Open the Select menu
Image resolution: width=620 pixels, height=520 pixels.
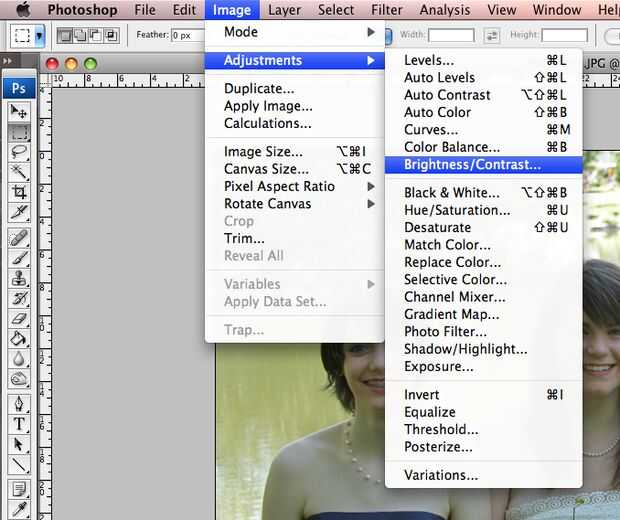(336, 10)
